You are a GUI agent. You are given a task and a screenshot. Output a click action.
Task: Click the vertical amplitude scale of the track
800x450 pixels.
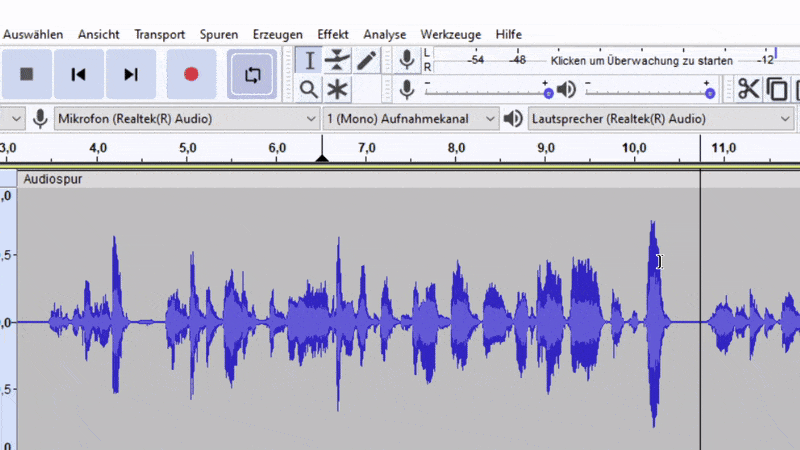[x=8, y=319]
